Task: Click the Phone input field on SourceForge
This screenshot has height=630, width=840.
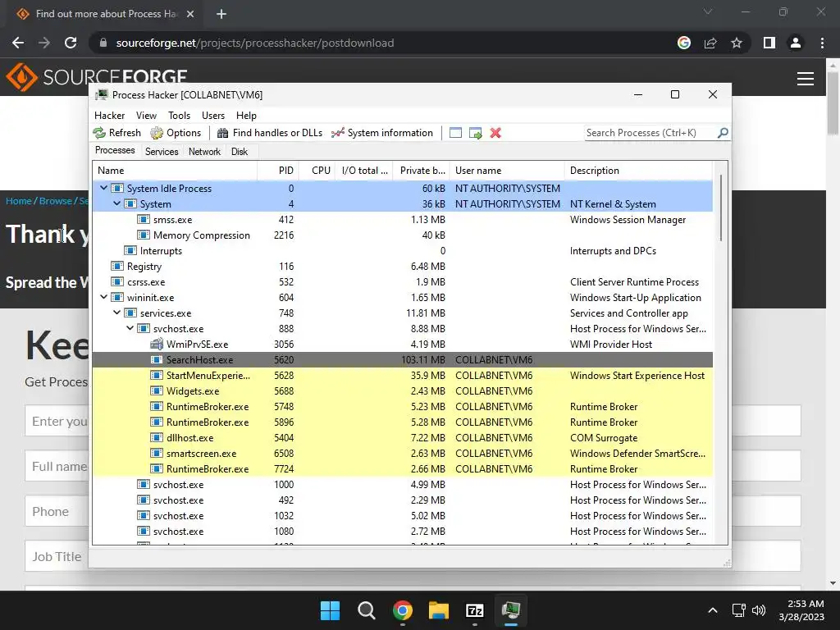Action: pyautogui.click(x=57, y=511)
